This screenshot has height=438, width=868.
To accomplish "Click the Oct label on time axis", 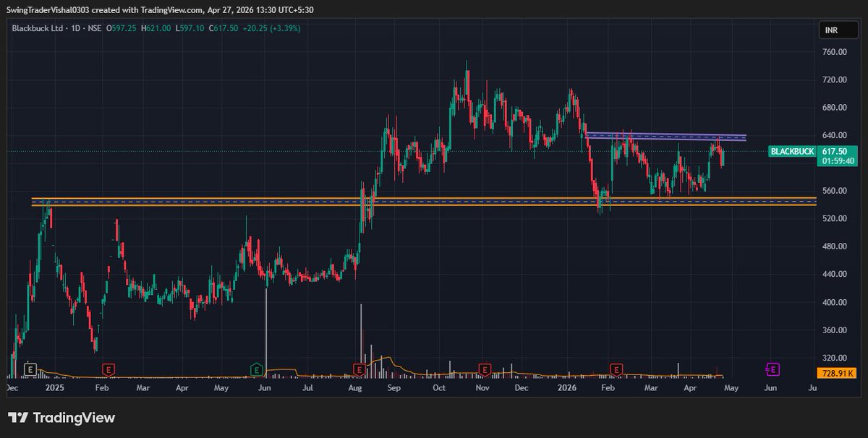I will (438, 388).
